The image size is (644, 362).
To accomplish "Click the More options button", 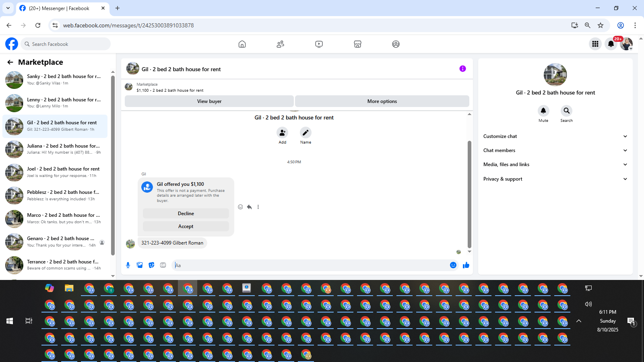I will [382, 101].
